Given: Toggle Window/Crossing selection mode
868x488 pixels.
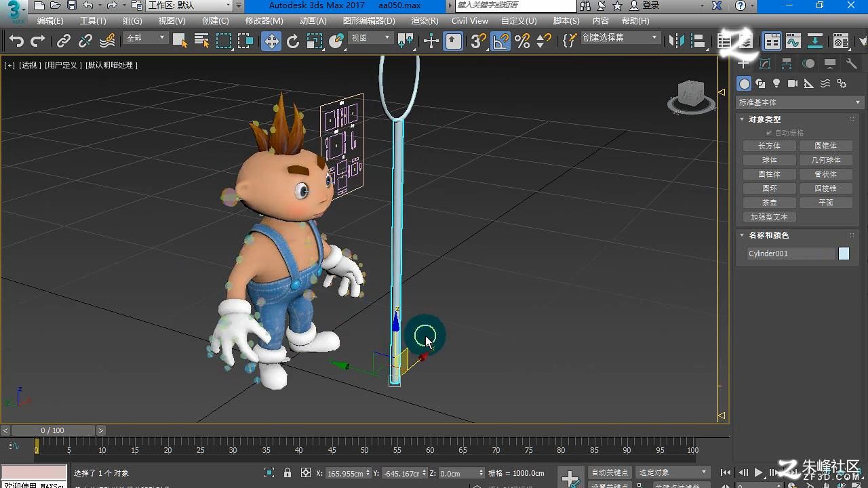Looking at the screenshot, I should coord(245,41).
